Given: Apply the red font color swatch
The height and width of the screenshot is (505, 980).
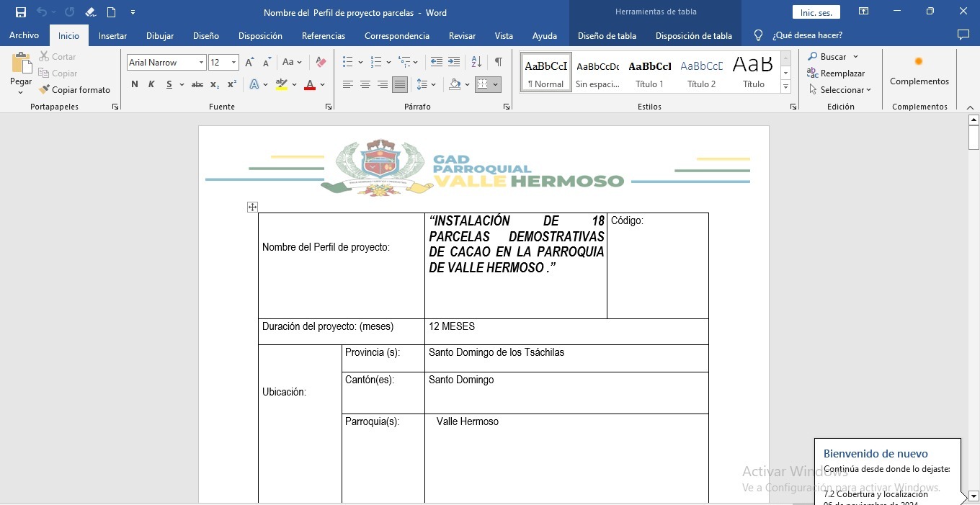Looking at the screenshot, I should pos(310,84).
